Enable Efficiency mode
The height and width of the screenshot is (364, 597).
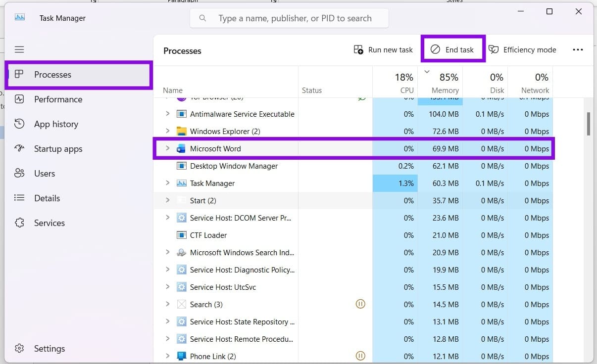click(522, 49)
